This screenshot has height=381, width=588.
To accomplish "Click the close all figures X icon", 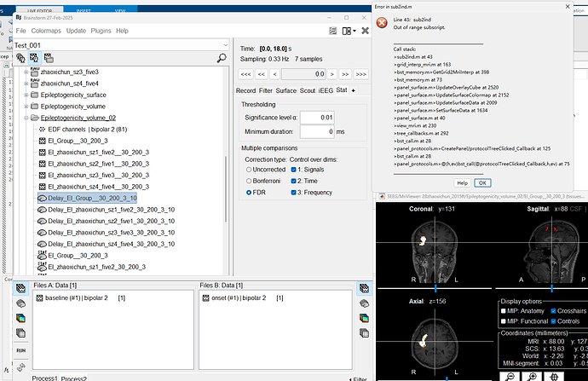I will (x=365, y=31).
